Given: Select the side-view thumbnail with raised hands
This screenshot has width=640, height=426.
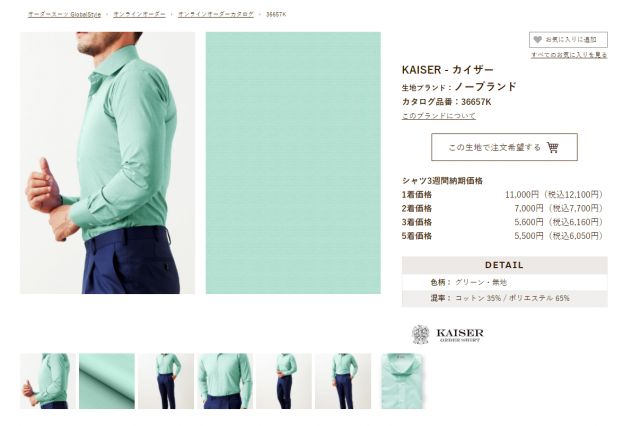Looking at the screenshot, I should point(48,381).
